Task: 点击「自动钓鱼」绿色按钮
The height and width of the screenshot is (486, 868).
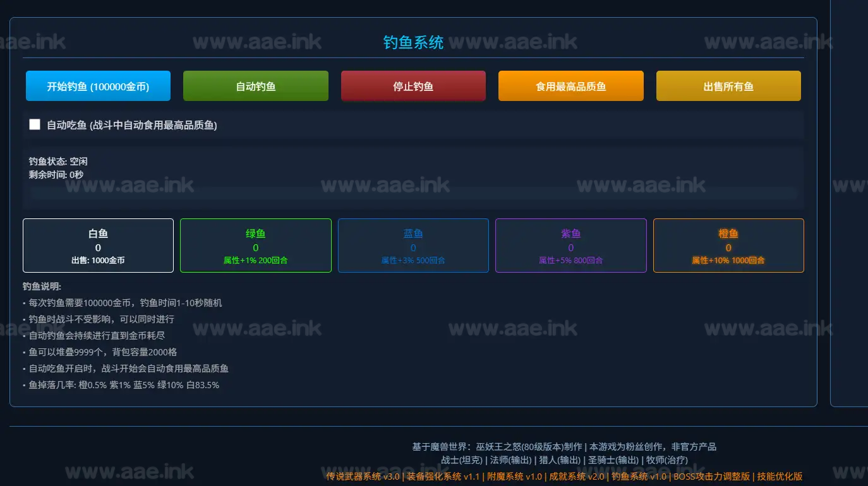Action: pos(255,85)
